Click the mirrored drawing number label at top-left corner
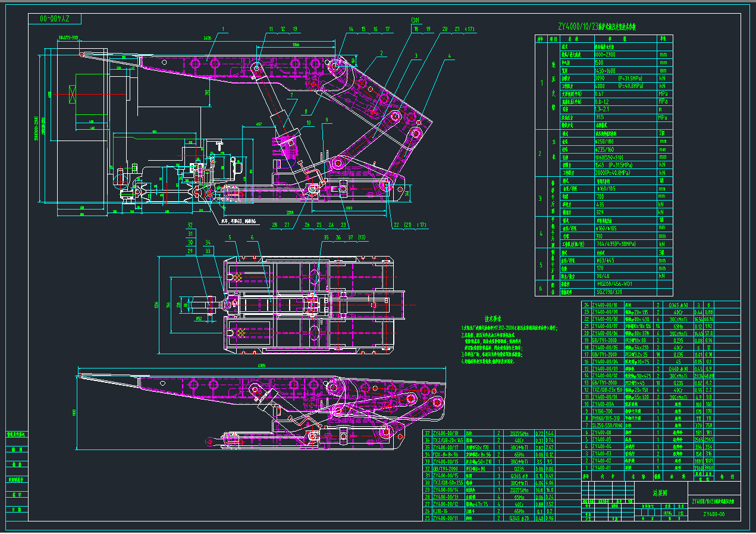Image resolution: width=756 pixels, height=534 pixels. coord(55,19)
